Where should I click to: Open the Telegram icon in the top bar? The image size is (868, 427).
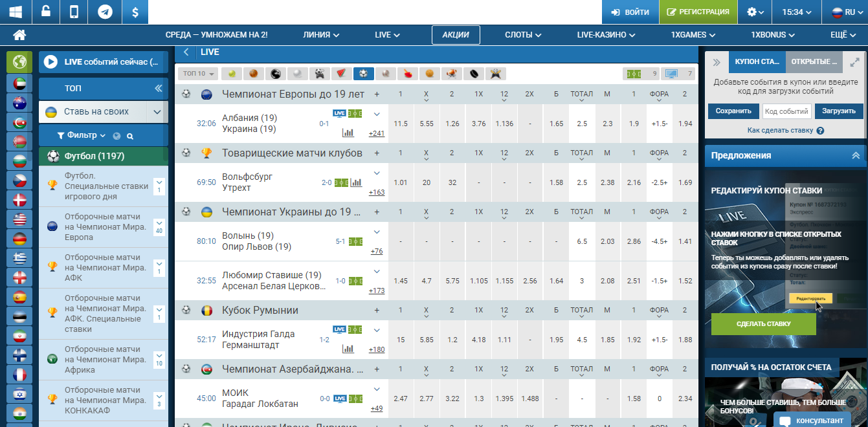[x=105, y=12]
